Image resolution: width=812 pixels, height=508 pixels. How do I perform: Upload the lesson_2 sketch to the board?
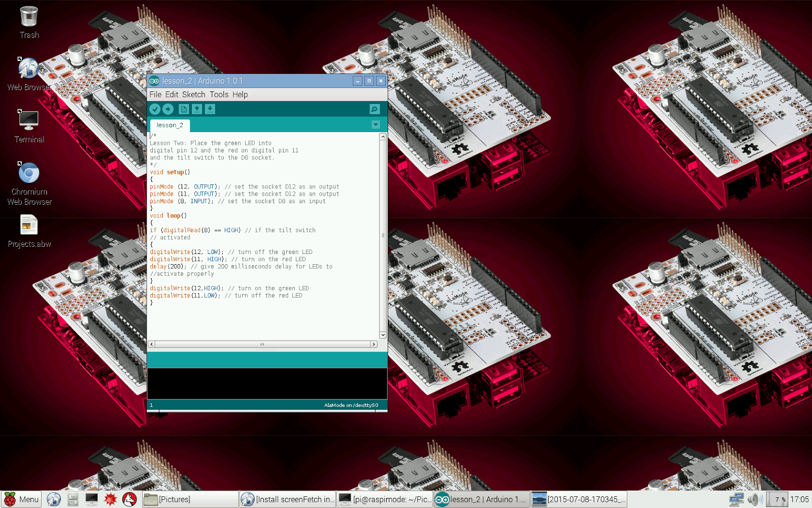point(168,109)
